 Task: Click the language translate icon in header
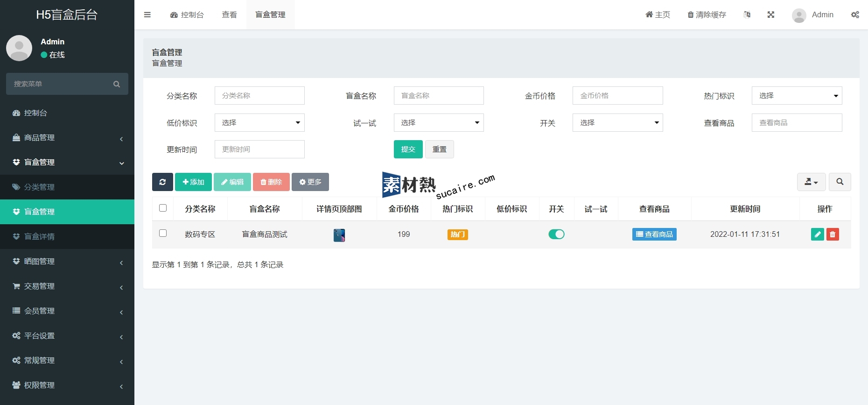(x=747, y=14)
